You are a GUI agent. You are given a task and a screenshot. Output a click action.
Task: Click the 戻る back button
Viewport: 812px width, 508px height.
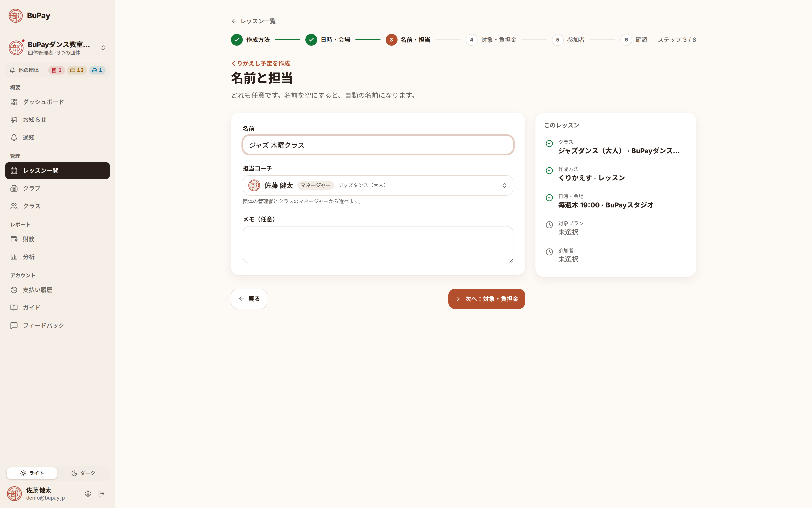point(249,299)
